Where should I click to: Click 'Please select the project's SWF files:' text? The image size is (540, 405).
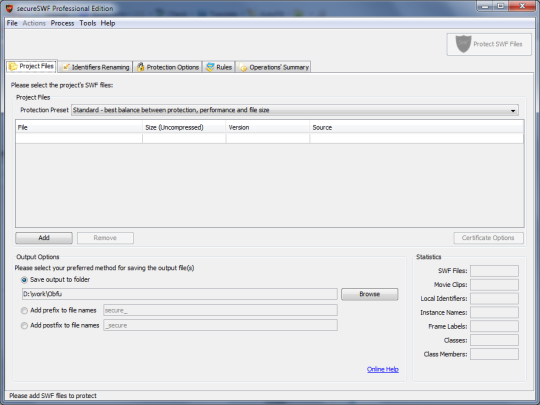pos(62,85)
